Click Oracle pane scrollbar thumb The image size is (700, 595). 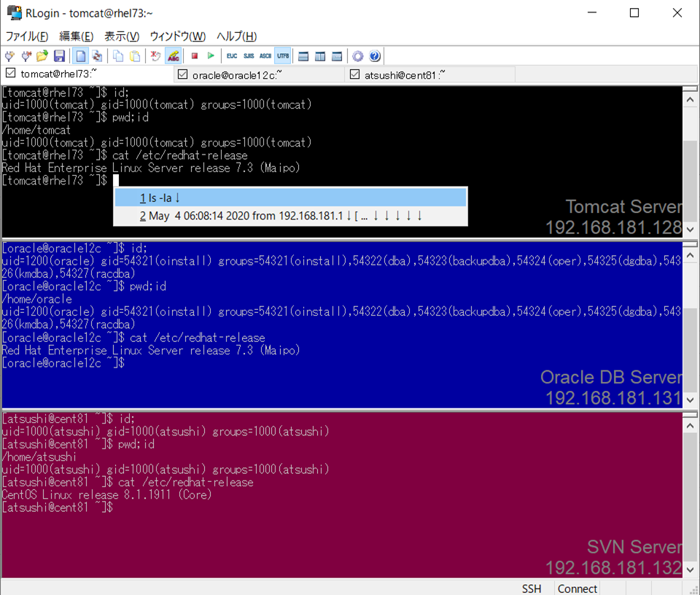pyautogui.click(x=691, y=351)
